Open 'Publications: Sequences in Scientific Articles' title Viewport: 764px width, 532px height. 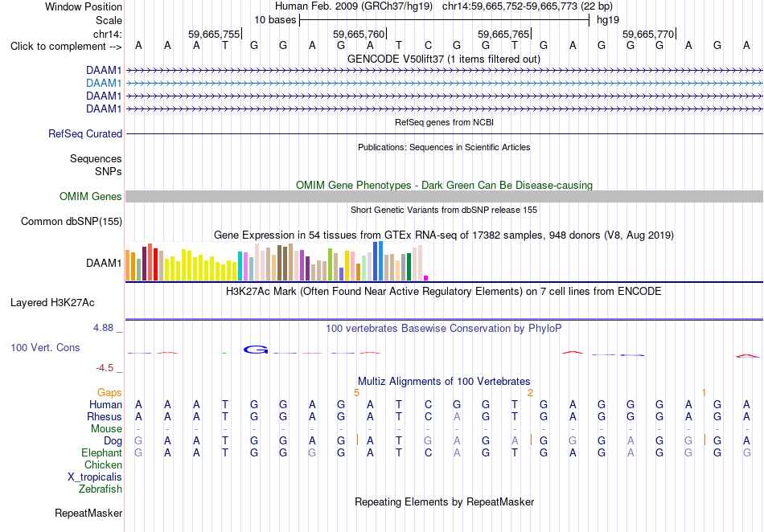point(444,147)
